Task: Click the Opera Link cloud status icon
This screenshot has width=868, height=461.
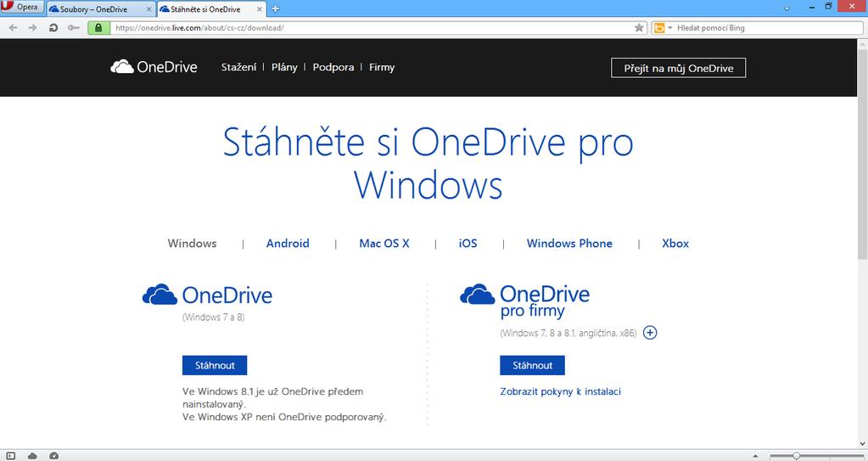Action: pyautogui.click(x=32, y=455)
